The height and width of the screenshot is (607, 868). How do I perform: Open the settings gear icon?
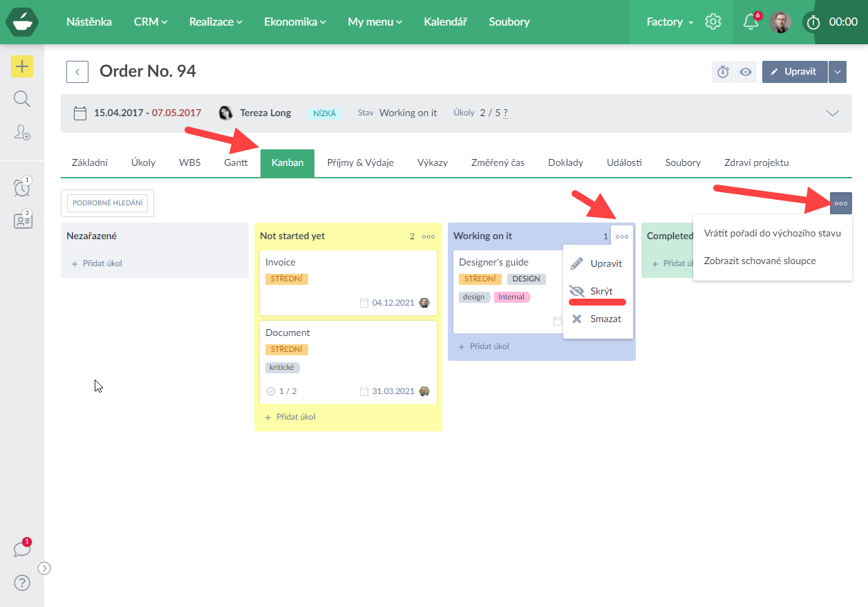click(x=713, y=22)
